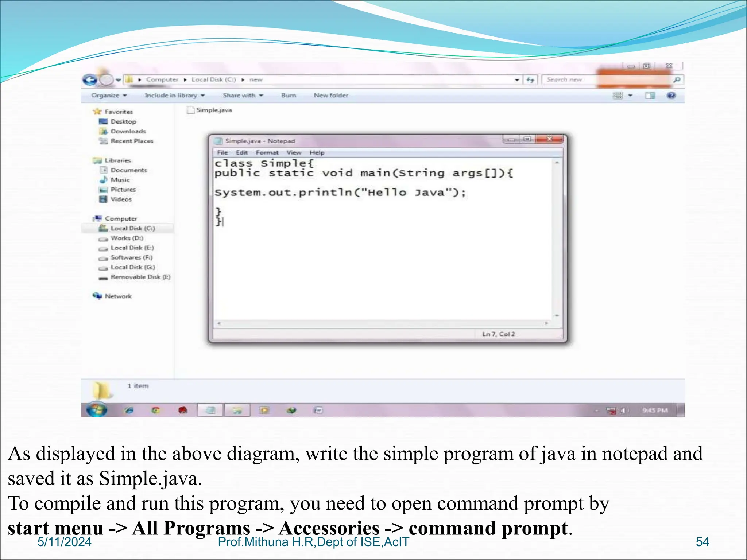
Task: Select Videos library
Action: pos(115,199)
